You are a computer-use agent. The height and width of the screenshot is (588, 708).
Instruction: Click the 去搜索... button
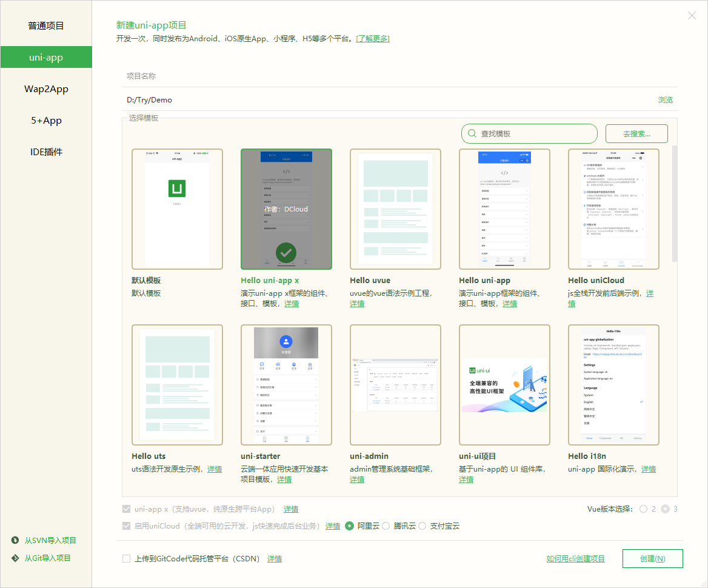coord(636,134)
